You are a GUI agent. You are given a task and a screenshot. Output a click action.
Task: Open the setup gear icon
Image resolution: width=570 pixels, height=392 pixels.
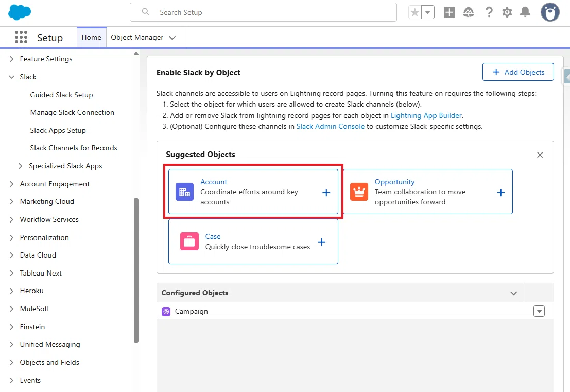click(507, 12)
